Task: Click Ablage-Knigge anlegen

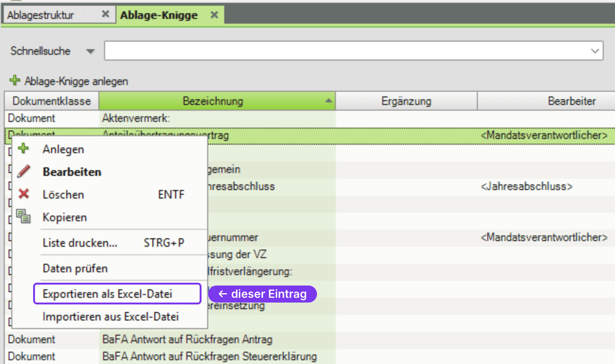Action: pos(69,81)
